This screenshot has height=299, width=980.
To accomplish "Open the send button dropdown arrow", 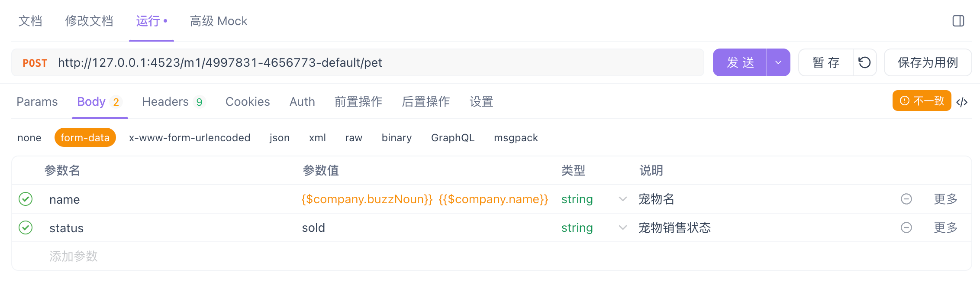I will (x=778, y=62).
